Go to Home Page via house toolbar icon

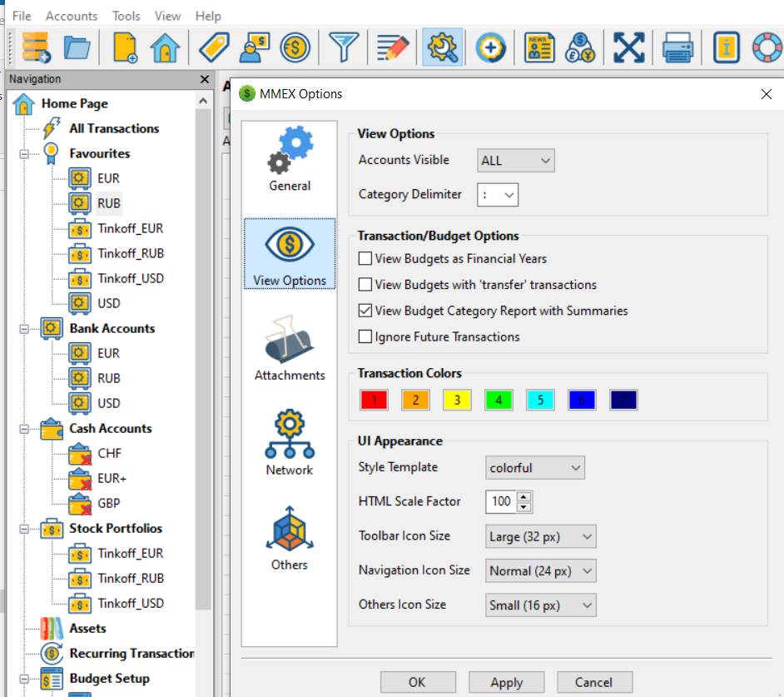coord(165,47)
